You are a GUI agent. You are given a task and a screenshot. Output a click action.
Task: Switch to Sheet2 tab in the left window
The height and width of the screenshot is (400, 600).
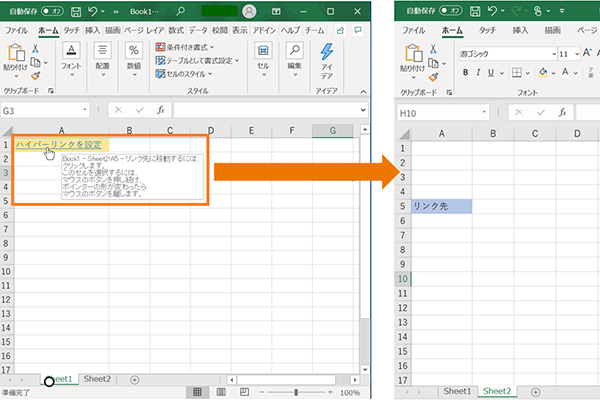97,379
